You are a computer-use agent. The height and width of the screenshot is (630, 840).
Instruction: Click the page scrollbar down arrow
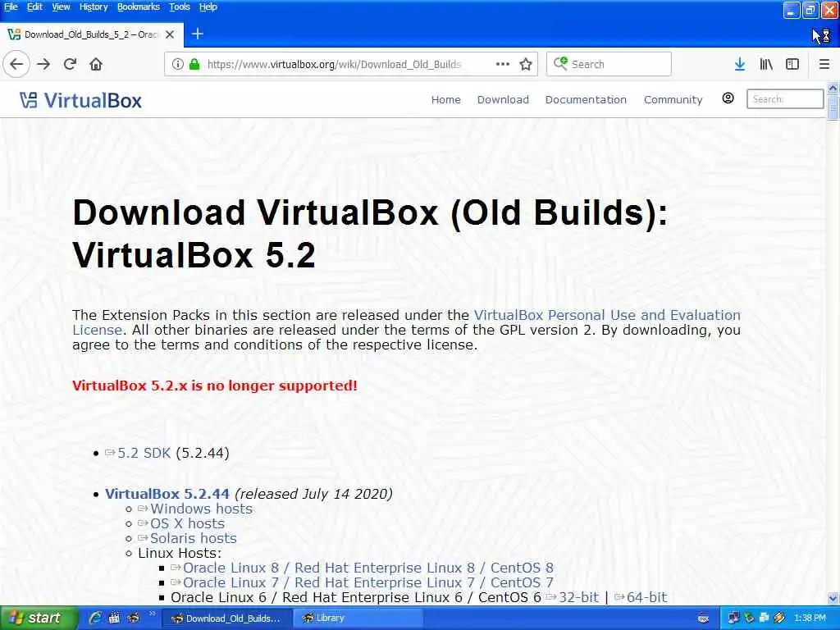[x=833, y=598]
